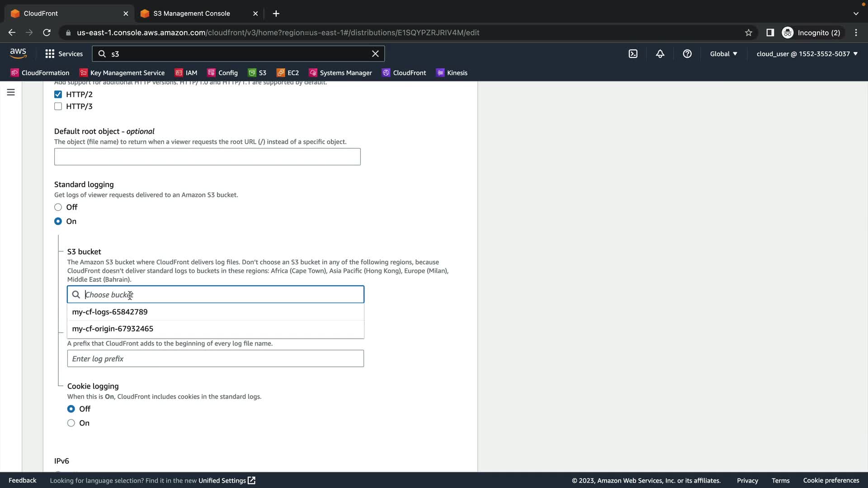This screenshot has width=868, height=488.
Task: Turn Standard logging Off
Action: pyautogui.click(x=58, y=207)
